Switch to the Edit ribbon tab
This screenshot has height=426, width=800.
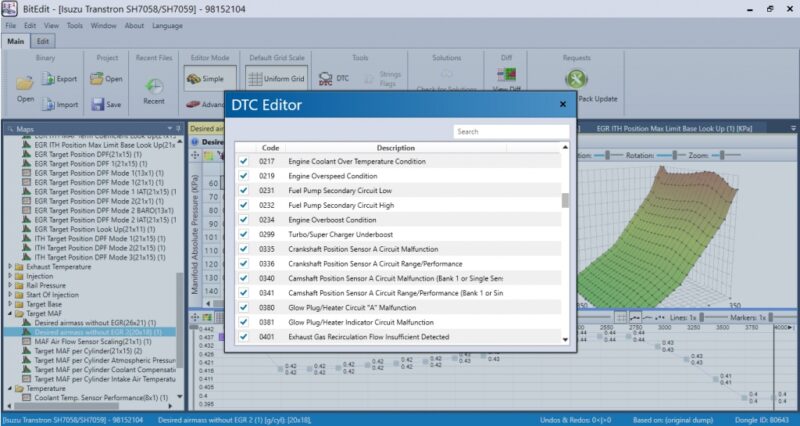click(x=44, y=41)
